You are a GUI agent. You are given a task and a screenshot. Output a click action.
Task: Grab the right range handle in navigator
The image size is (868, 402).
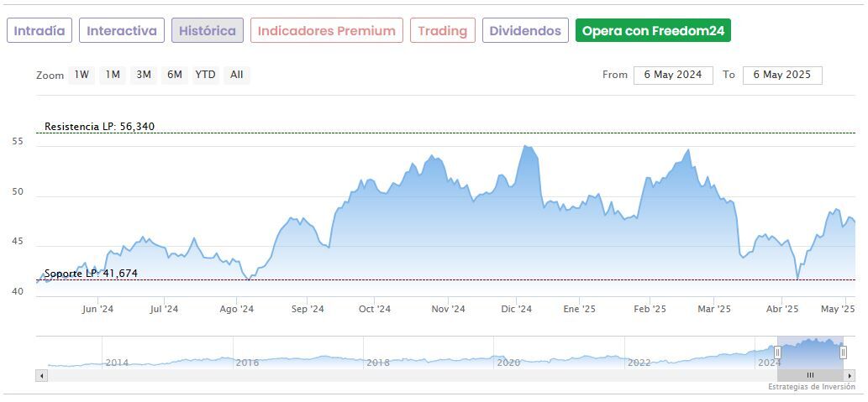click(843, 352)
